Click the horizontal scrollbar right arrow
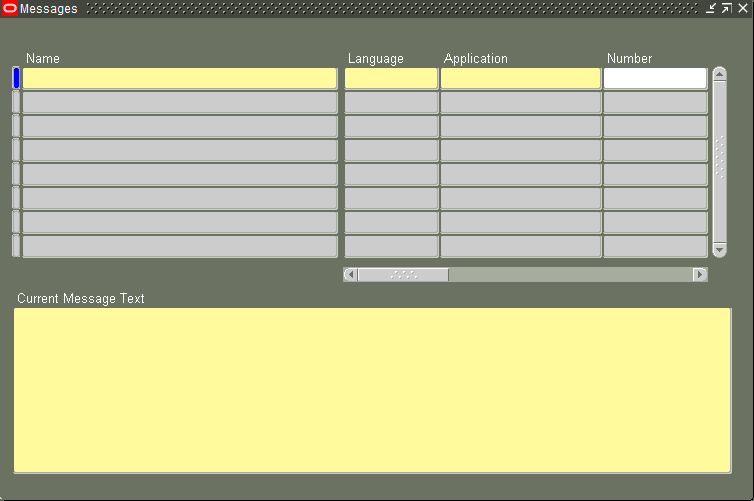The width and height of the screenshot is (754, 501). [x=700, y=274]
